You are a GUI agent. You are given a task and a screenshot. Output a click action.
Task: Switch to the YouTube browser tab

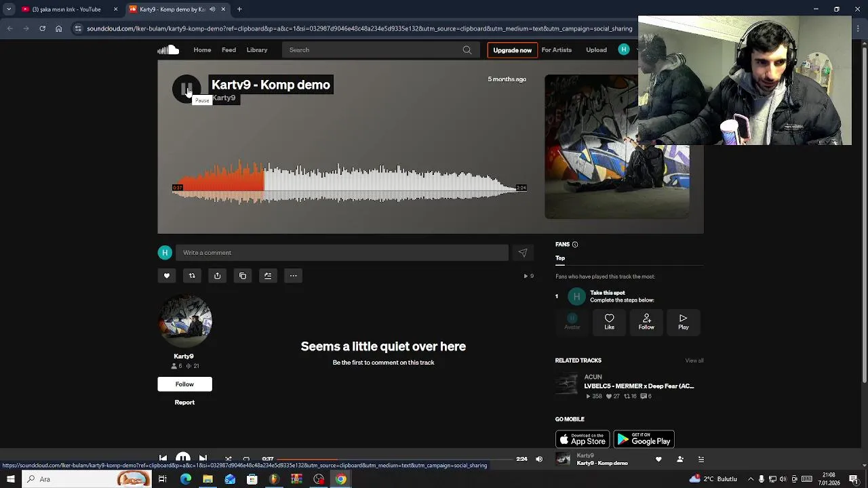click(x=66, y=9)
